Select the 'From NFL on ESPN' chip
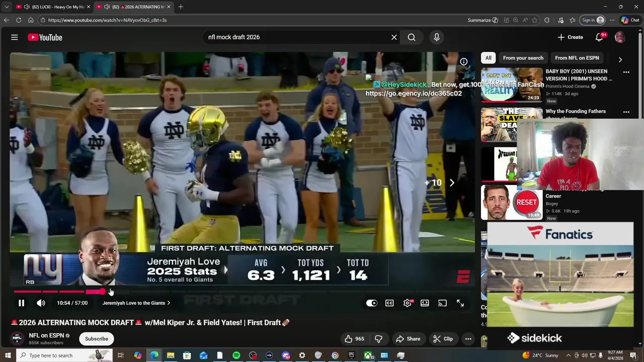Viewport: 644px width, 362px height. [x=577, y=58]
